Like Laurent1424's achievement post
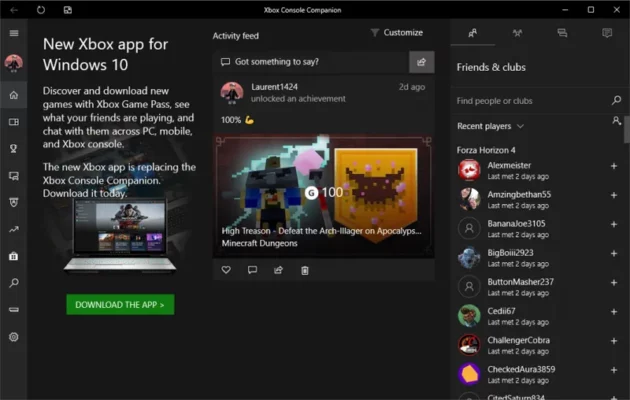630x400 pixels. pos(226,270)
